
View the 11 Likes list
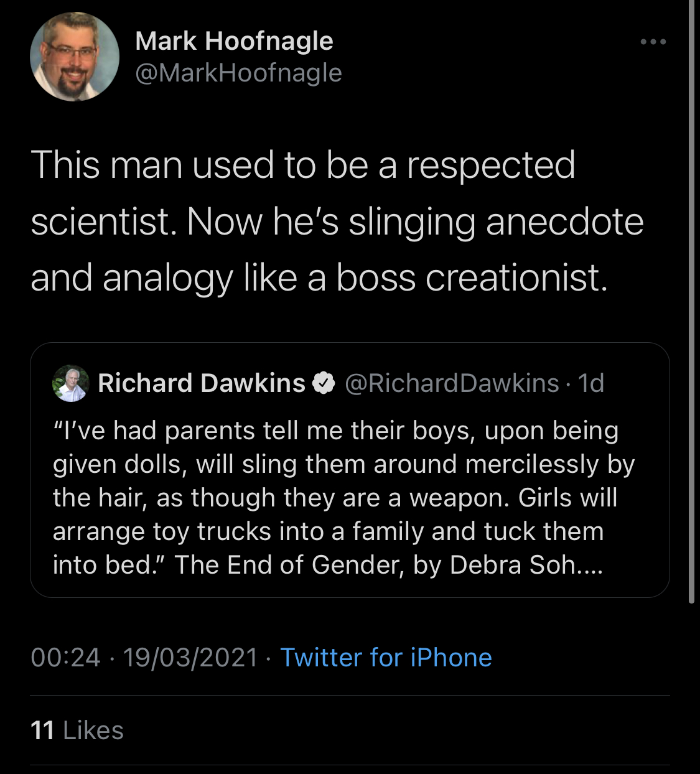point(77,730)
